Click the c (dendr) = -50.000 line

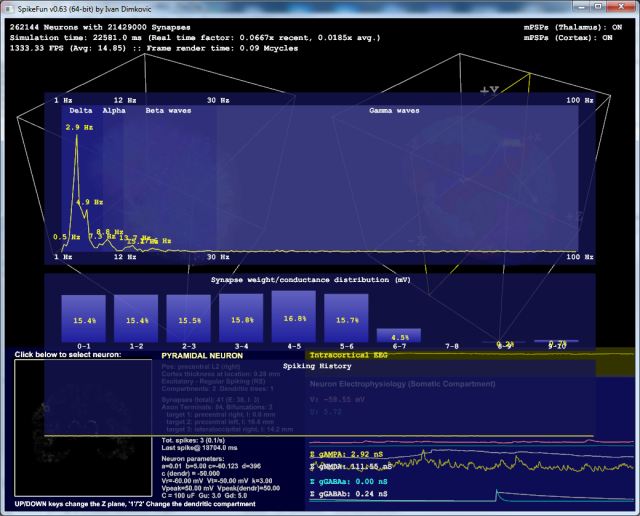coord(191,474)
